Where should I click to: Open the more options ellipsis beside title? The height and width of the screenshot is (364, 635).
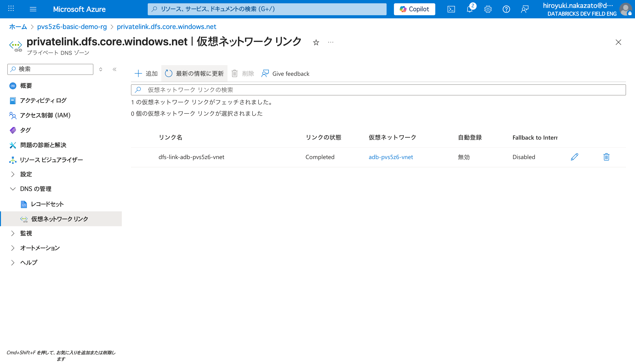coord(331,42)
